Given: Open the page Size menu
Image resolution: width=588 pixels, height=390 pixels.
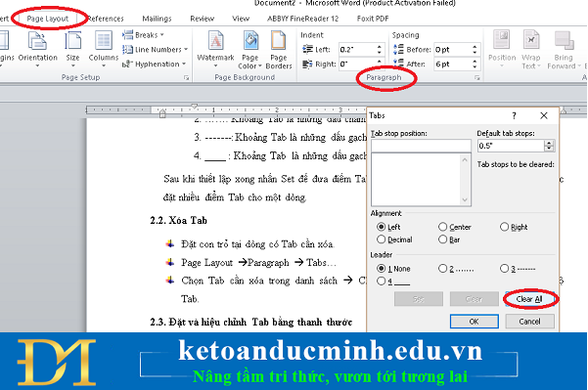Looking at the screenshot, I should click(72, 50).
